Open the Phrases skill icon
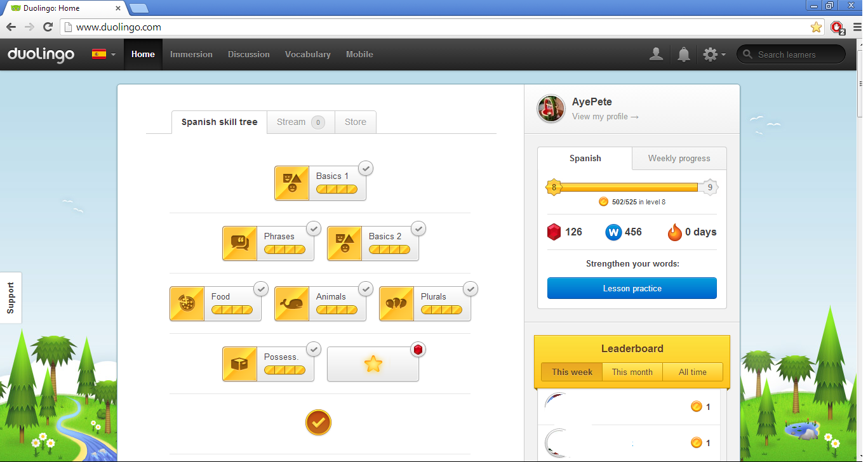This screenshot has height=462, width=868. click(240, 244)
